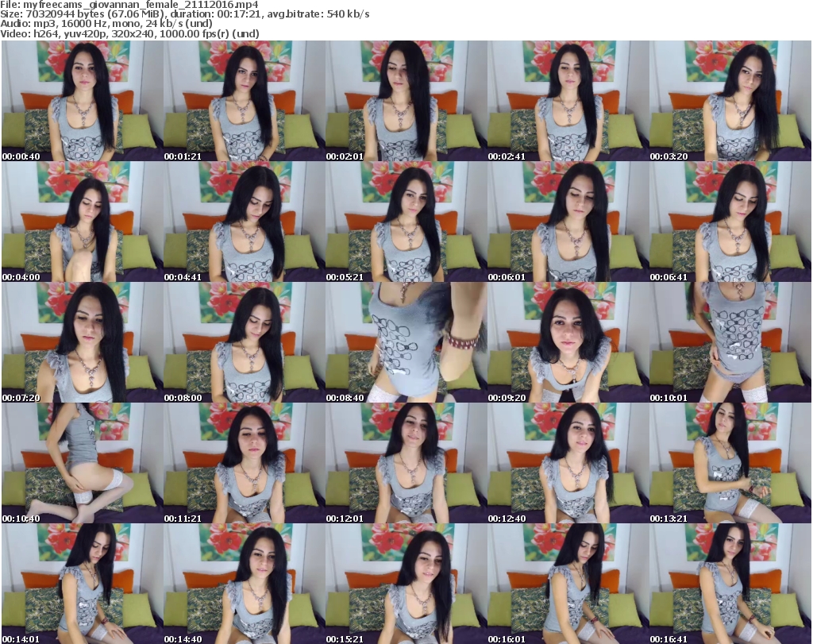Pick the frame marked 00:06:01
This screenshot has height=644, width=813.
click(x=568, y=222)
